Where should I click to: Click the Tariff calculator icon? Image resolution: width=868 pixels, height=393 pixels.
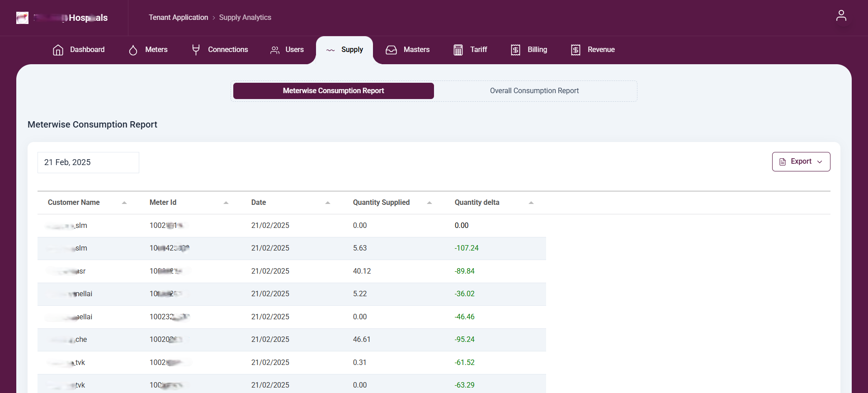coord(458,50)
